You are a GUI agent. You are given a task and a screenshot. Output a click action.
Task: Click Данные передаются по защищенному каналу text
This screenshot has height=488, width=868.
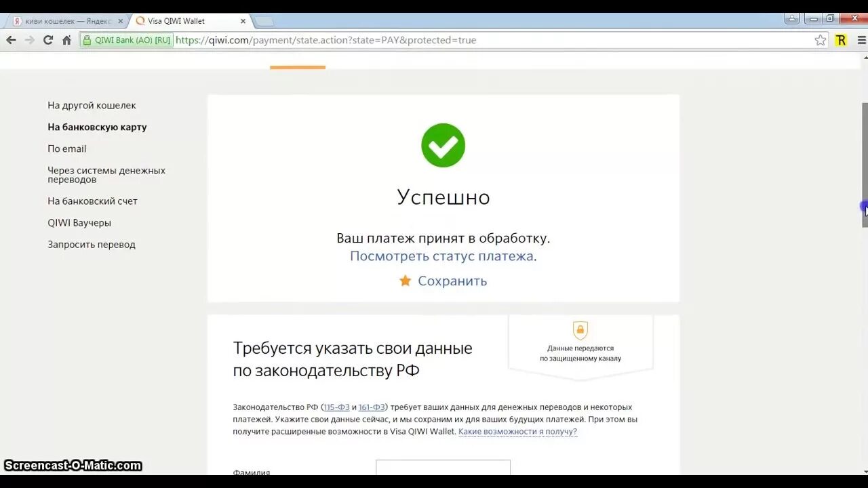(580, 353)
